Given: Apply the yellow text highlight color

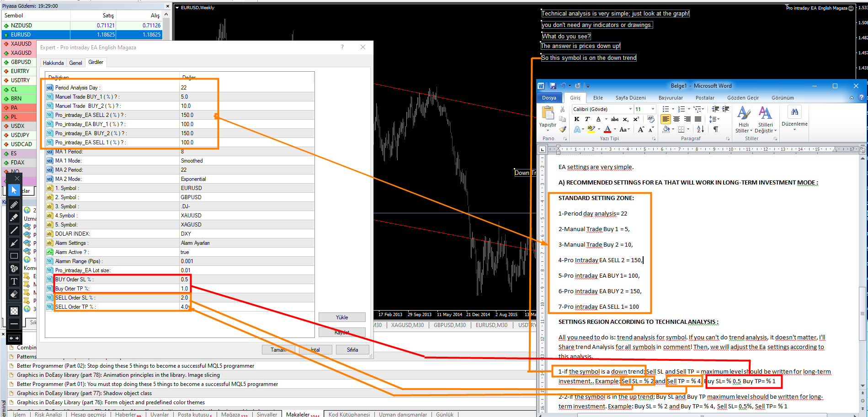Looking at the screenshot, I should tap(591, 130).
